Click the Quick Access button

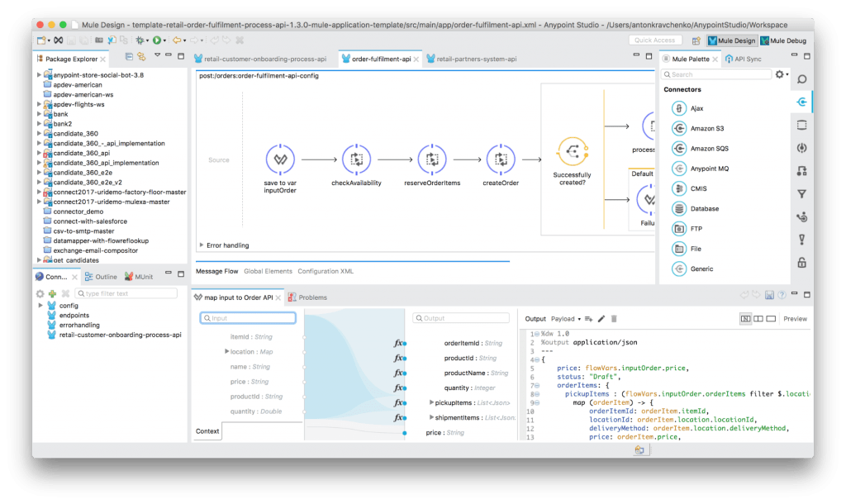(656, 39)
